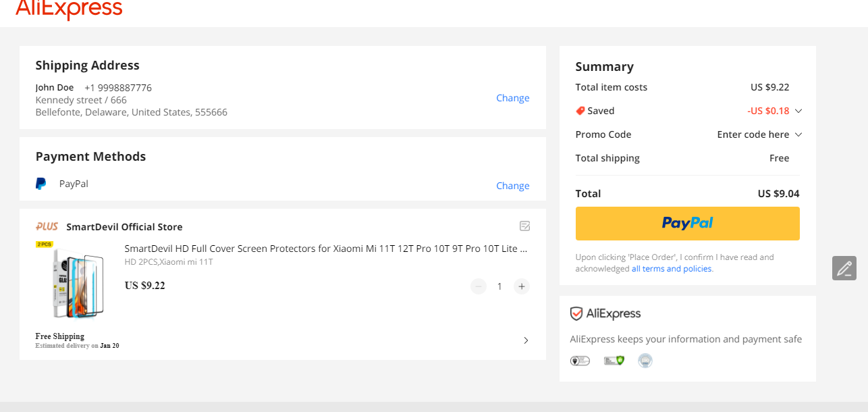
Task: Open the all terms and policies link
Action: 672,269
